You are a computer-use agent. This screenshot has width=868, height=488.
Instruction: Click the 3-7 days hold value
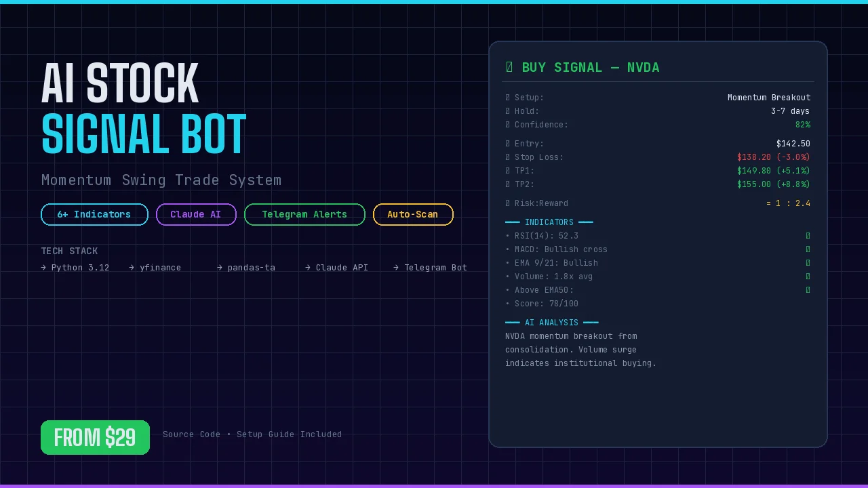(x=790, y=111)
